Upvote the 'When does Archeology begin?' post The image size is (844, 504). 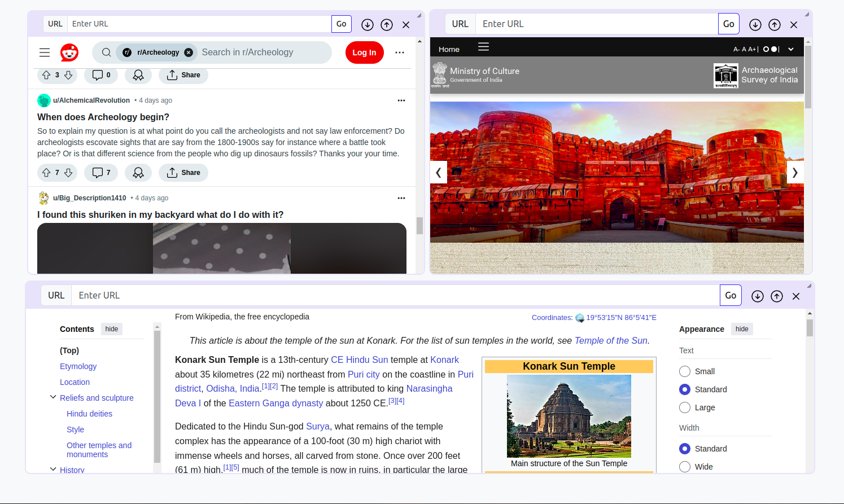[x=46, y=172]
